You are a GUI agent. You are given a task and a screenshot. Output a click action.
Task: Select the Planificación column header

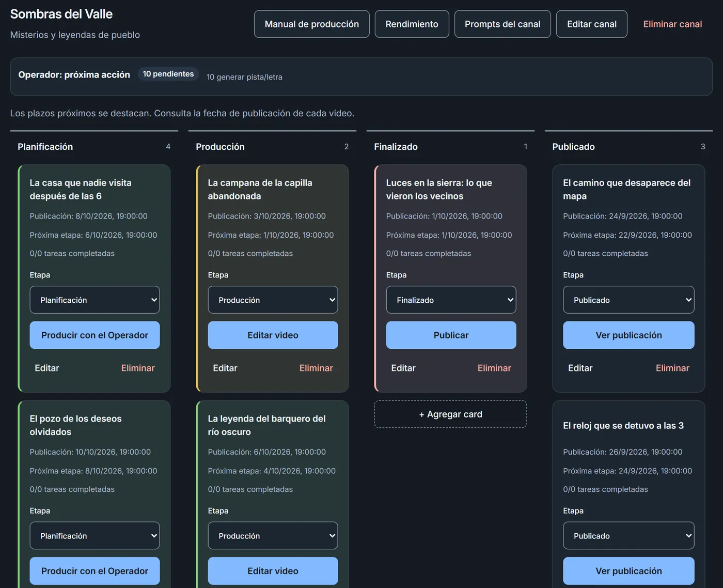click(45, 147)
